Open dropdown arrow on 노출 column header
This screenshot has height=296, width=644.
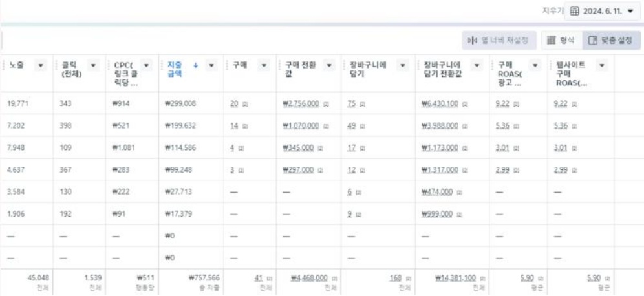click(x=40, y=65)
